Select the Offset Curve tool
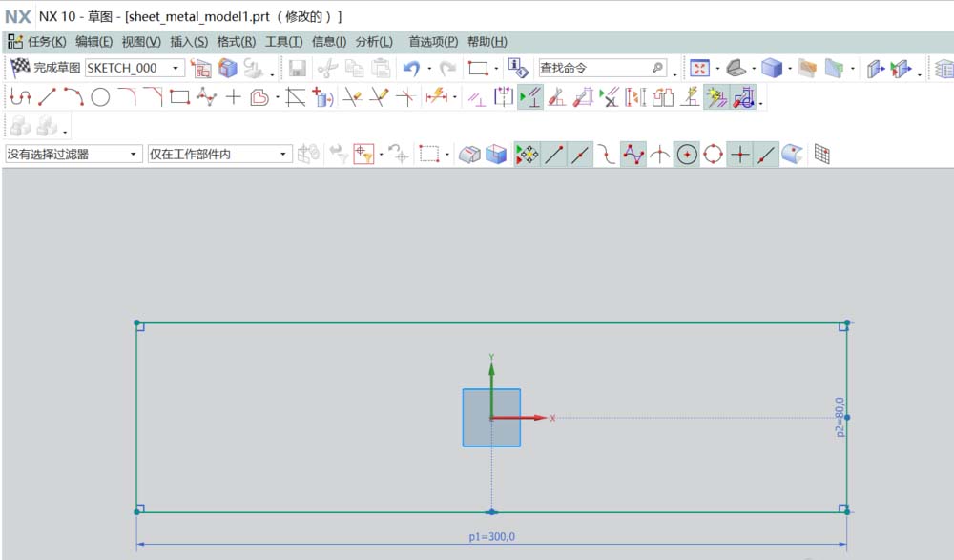This screenshot has width=954, height=560. [259, 96]
